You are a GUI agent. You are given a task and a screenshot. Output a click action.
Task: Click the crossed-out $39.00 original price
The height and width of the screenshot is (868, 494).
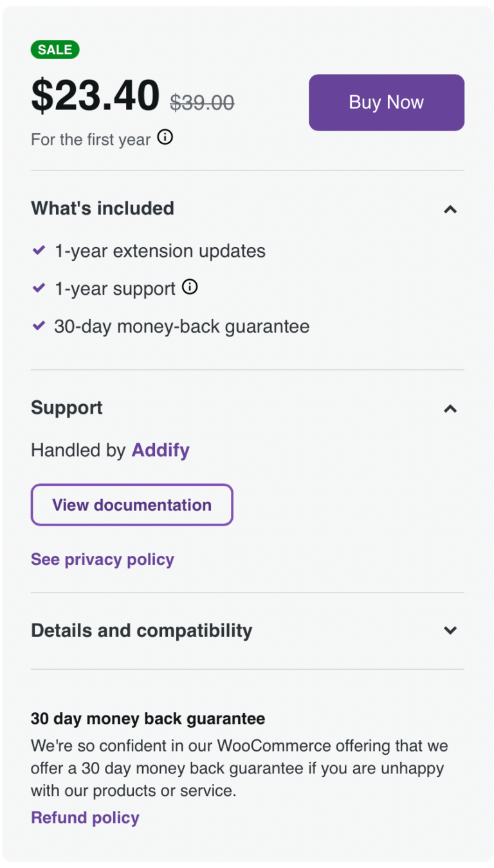coord(202,102)
